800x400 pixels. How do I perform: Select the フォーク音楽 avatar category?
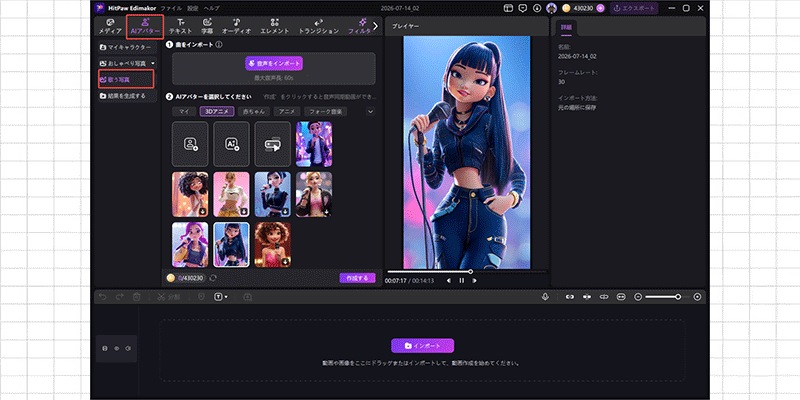tap(326, 111)
